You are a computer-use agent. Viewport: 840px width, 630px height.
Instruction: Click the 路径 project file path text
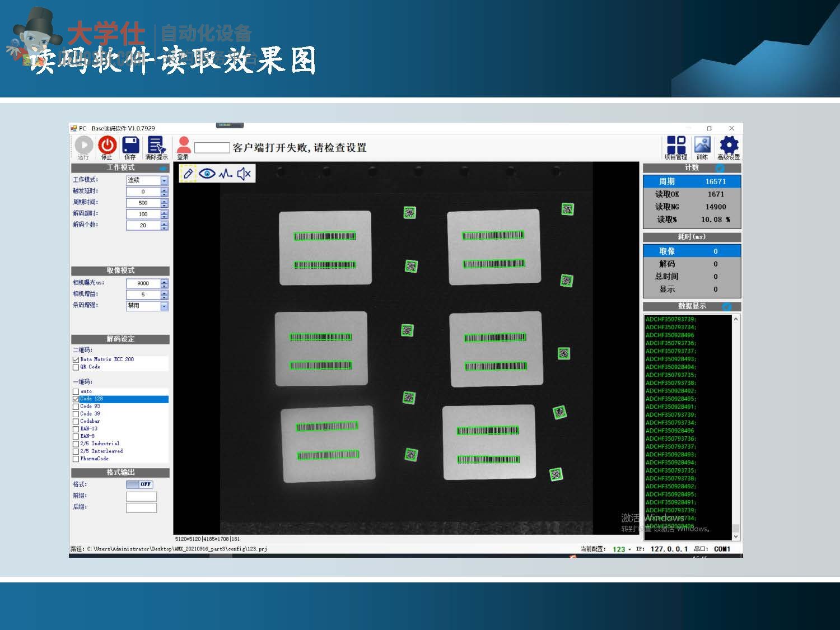(x=177, y=549)
